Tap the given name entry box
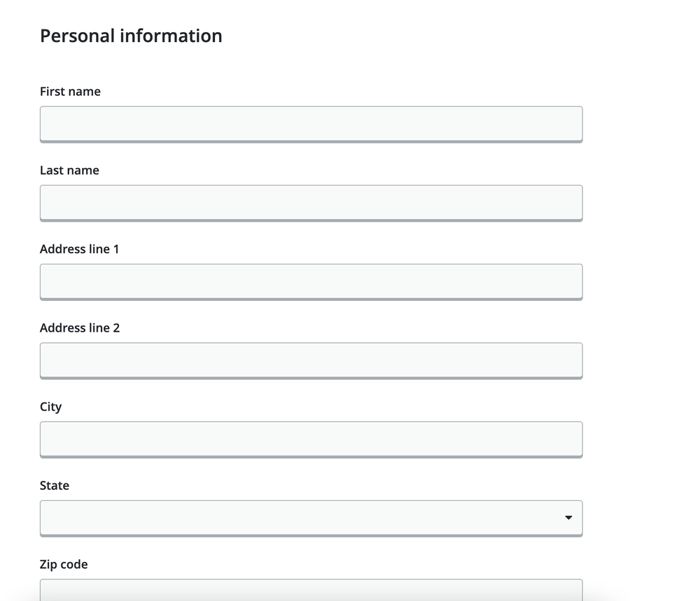Screen dimensions: 700x601 [311, 124]
